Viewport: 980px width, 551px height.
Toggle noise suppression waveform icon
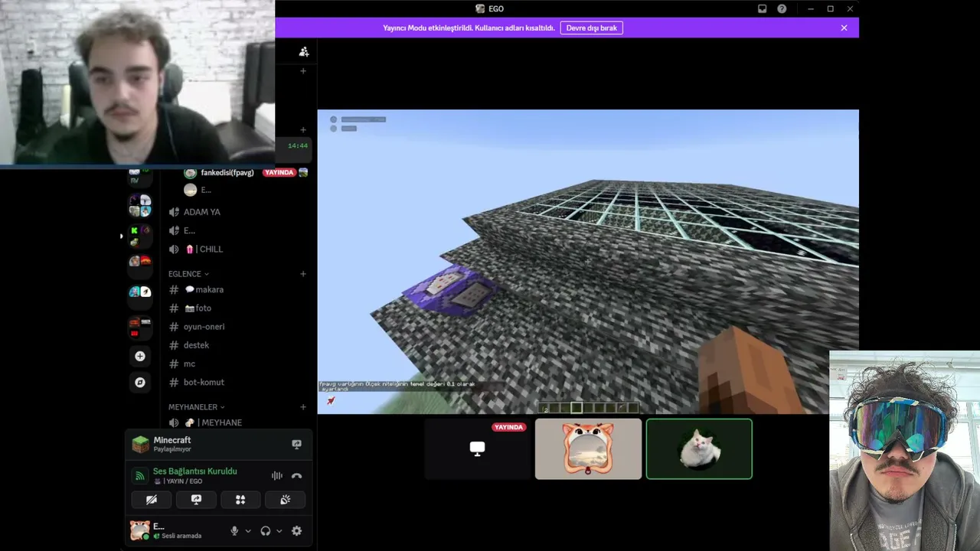(276, 476)
